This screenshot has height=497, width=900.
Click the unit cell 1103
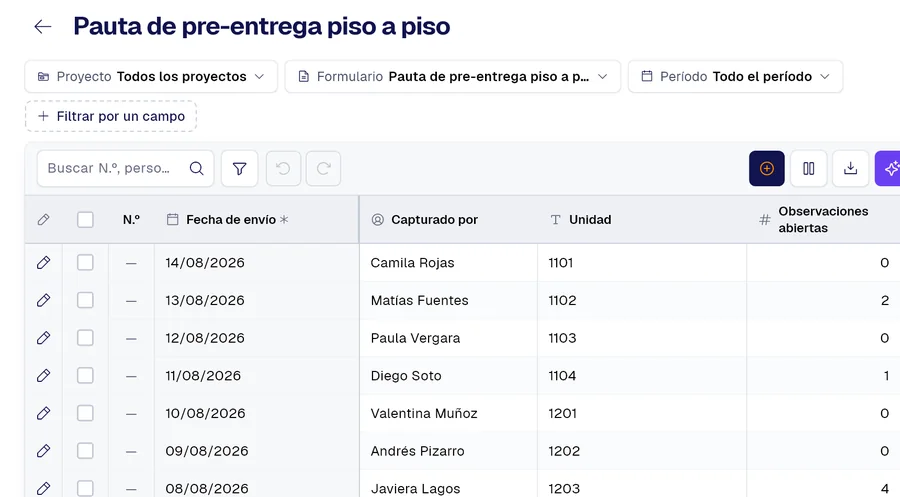click(642, 338)
